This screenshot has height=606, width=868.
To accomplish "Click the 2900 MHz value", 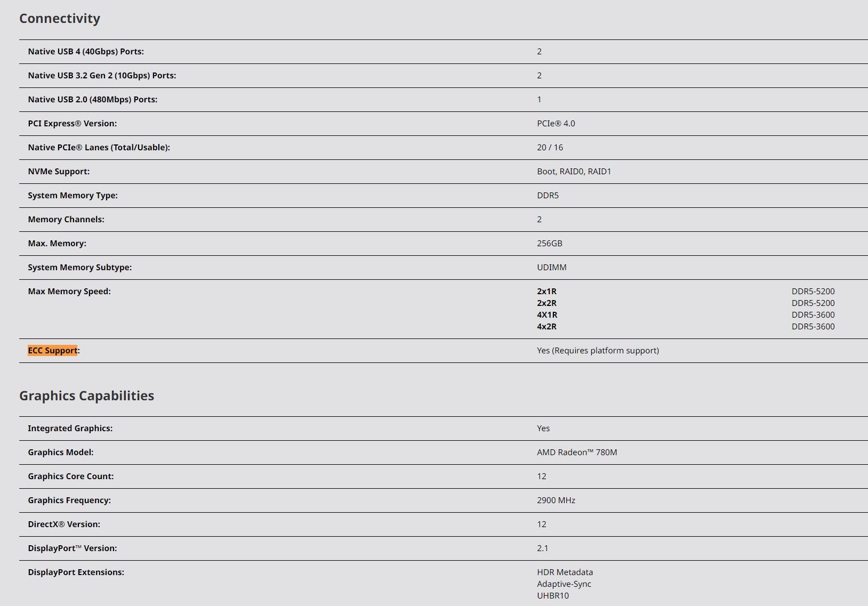I will [x=556, y=500].
